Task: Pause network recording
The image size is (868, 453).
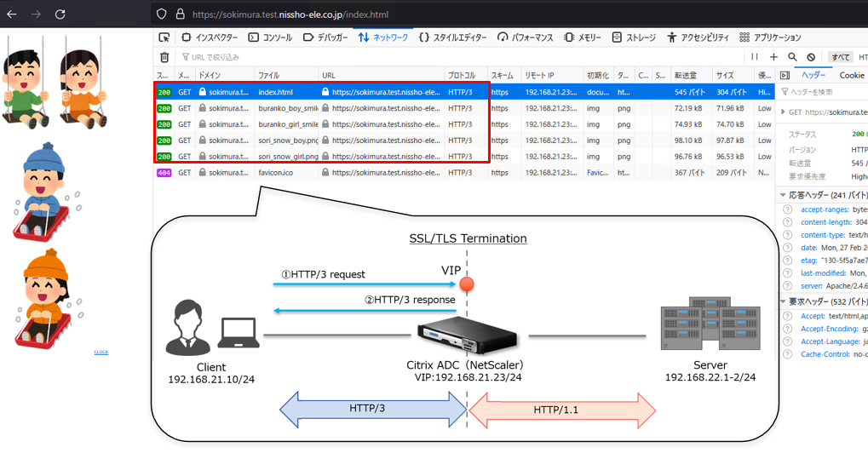Action: point(755,57)
